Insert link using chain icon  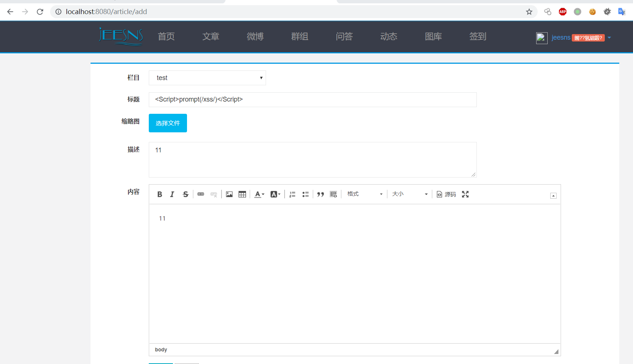tap(201, 194)
